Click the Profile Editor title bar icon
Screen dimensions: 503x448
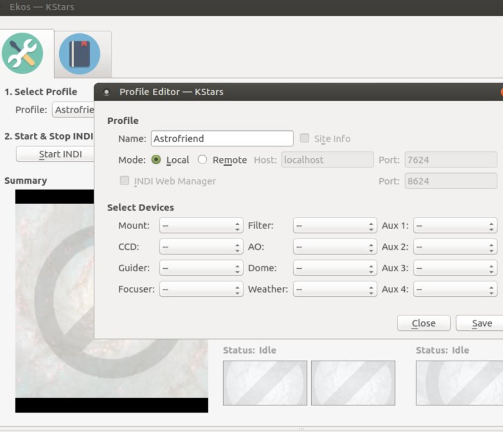tap(106, 92)
